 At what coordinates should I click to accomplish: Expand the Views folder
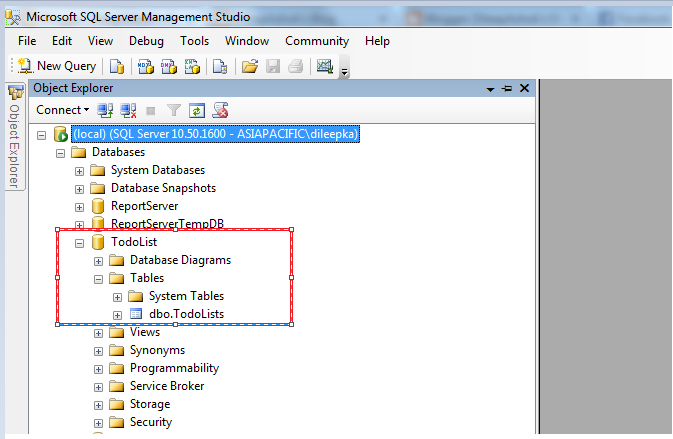98,333
